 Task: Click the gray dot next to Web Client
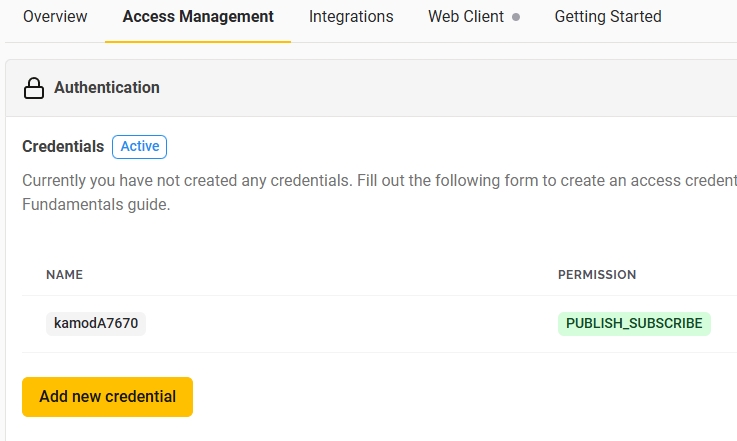(516, 17)
